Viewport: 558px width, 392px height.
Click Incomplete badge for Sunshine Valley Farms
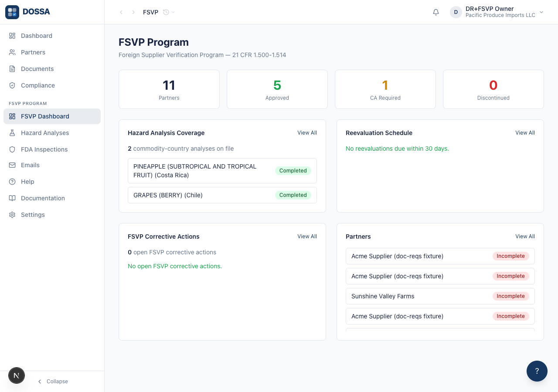510,296
